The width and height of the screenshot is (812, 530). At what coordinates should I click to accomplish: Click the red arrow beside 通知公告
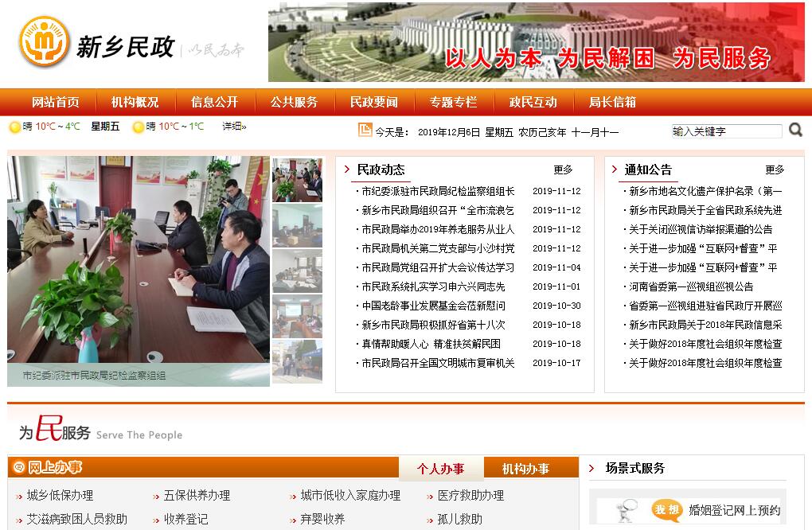(x=615, y=170)
